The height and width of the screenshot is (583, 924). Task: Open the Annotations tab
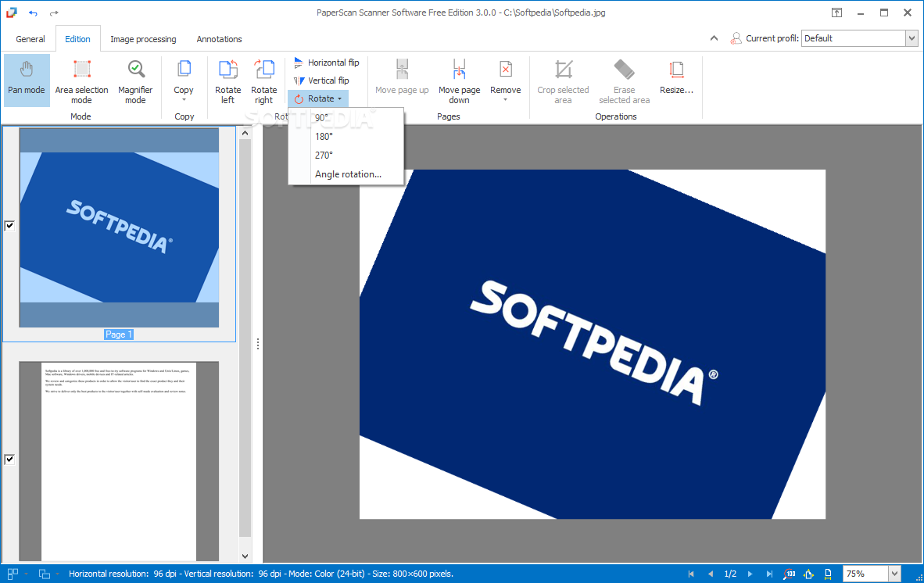[x=219, y=39]
